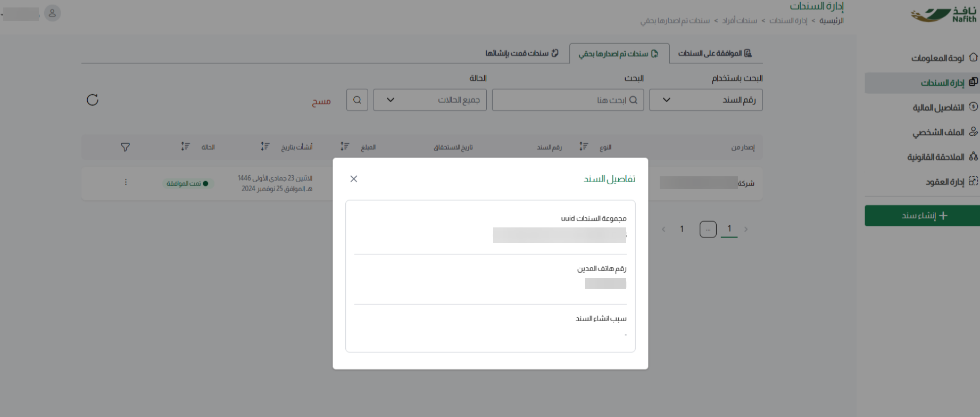Close the bond details dialog
The image size is (980, 417).
[x=354, y=179]
